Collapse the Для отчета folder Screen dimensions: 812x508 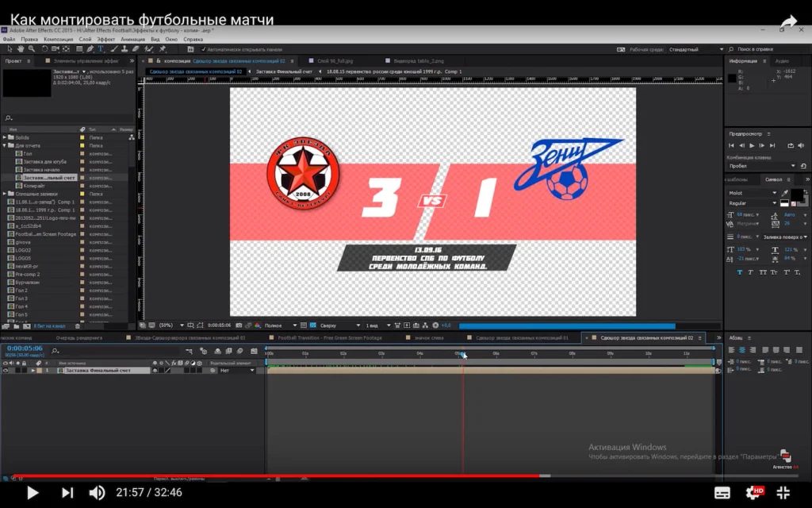[x=5, y=145]
